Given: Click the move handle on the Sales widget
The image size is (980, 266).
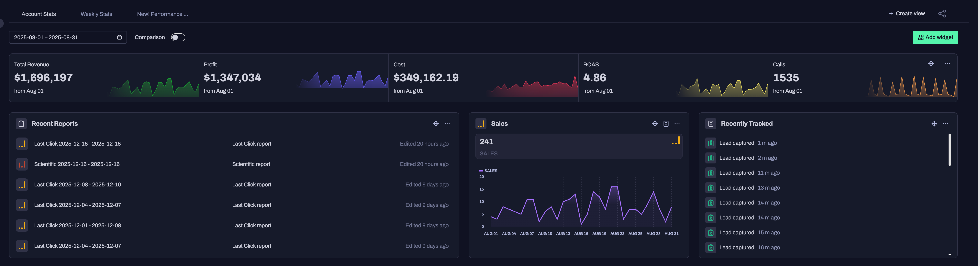Looking at the screenshot, I should tap(655, 124).
